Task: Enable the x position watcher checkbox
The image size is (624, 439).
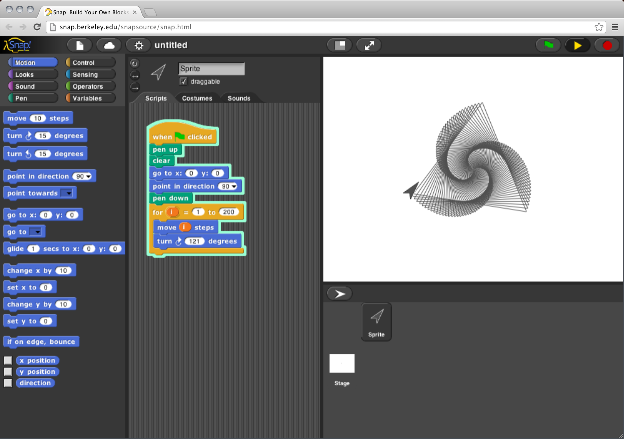Action: tap(8, 360)
